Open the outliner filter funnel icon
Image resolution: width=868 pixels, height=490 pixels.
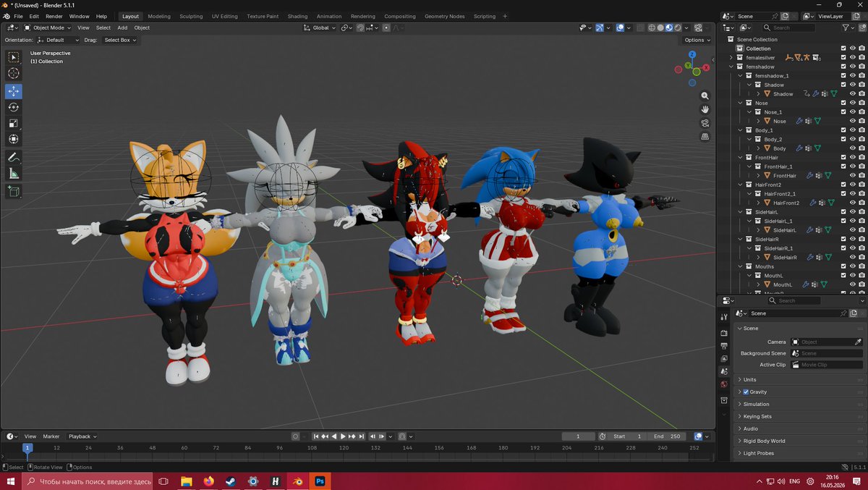(847, 28)
